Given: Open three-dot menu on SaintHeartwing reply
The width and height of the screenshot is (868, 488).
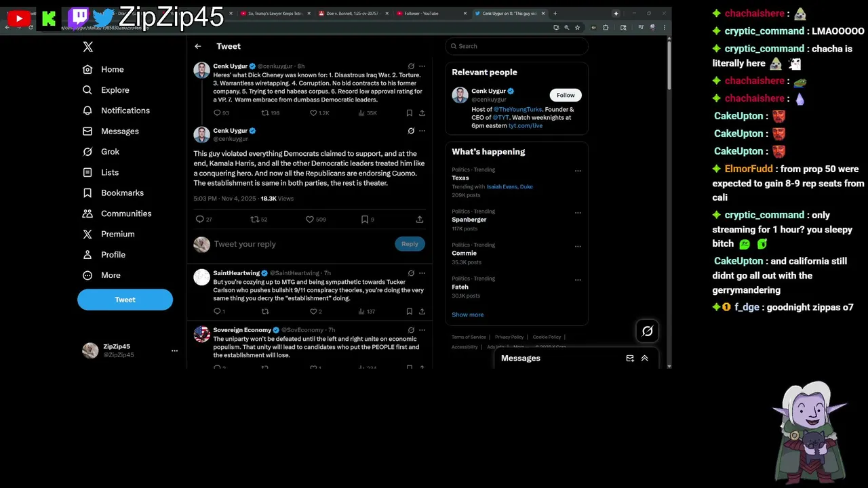Looking at the screenshot, I should (422, 273).
